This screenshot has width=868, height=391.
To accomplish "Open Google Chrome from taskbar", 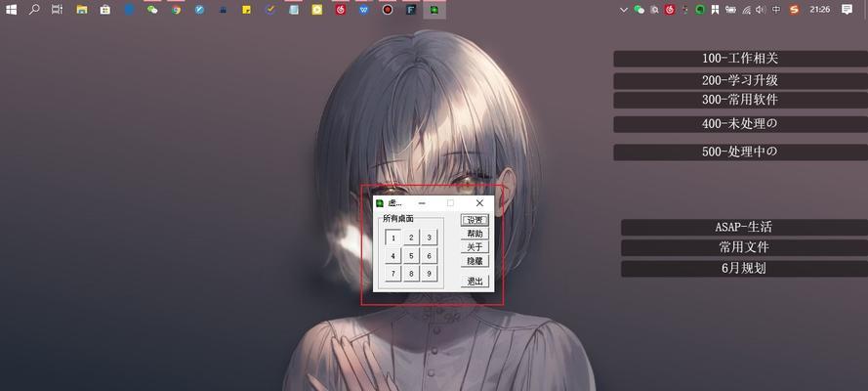I will (x=176, y=10).
